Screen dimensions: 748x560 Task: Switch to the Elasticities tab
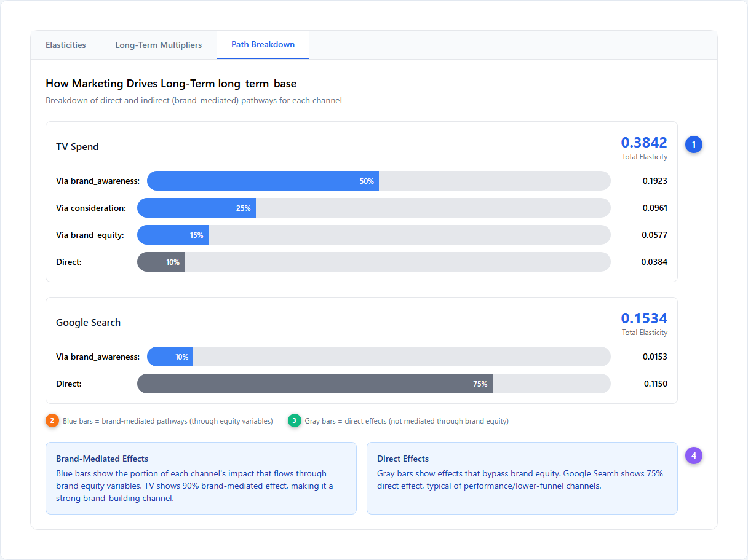coord(66,45)
